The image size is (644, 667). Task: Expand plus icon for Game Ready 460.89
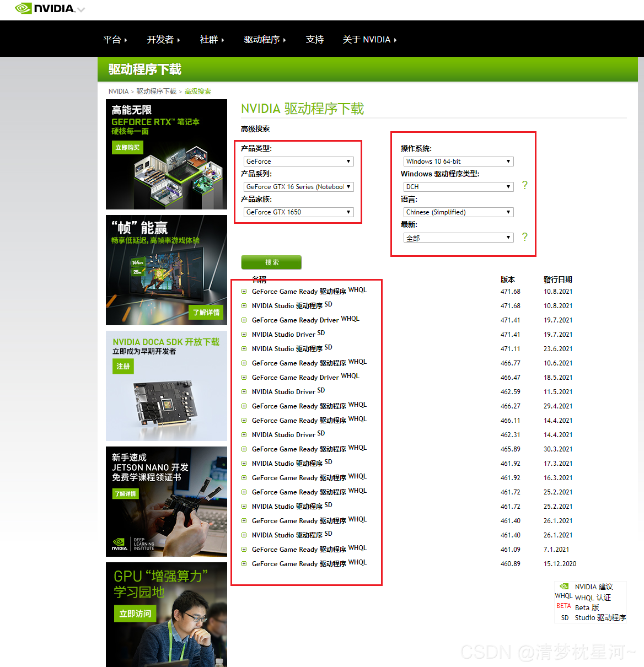click(244, 564)
